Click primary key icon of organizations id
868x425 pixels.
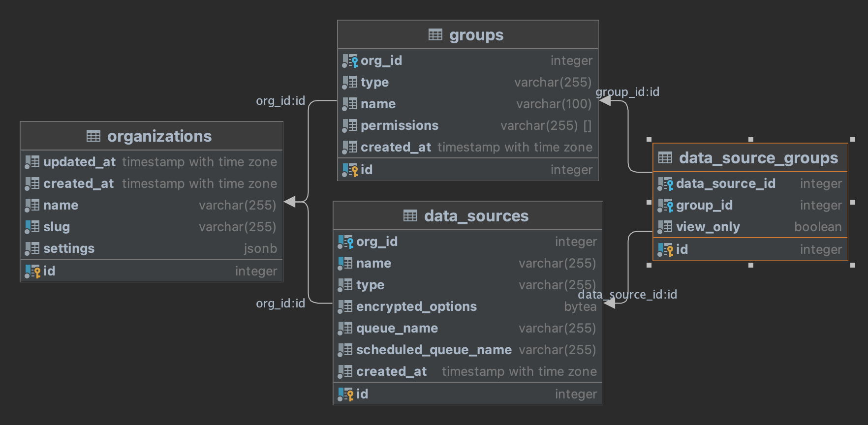(32, 271)
